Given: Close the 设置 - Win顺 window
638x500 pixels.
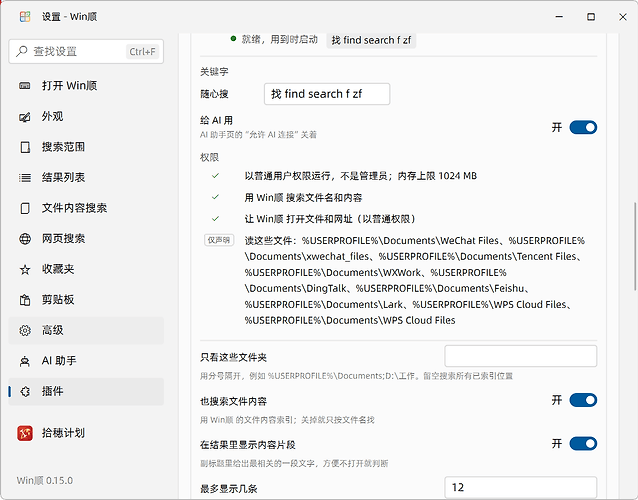Looking at the screenshot, I should tap(623, 17).
